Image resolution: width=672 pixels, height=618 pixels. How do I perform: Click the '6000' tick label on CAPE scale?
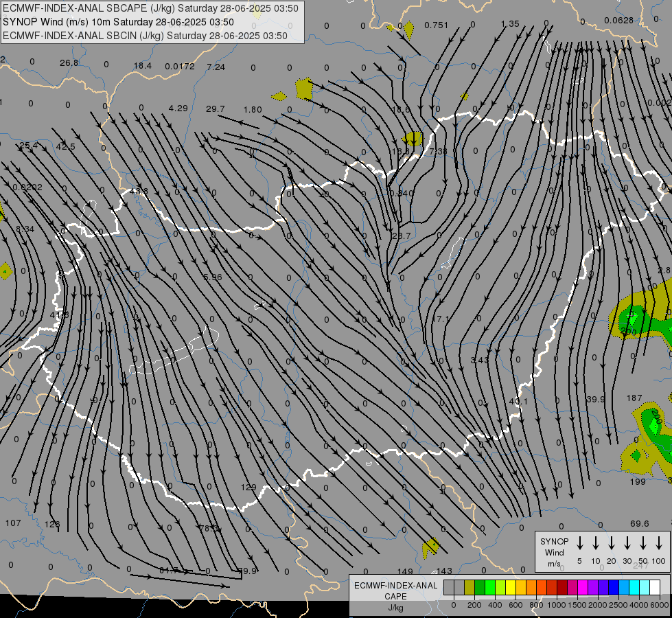point(660,605)
